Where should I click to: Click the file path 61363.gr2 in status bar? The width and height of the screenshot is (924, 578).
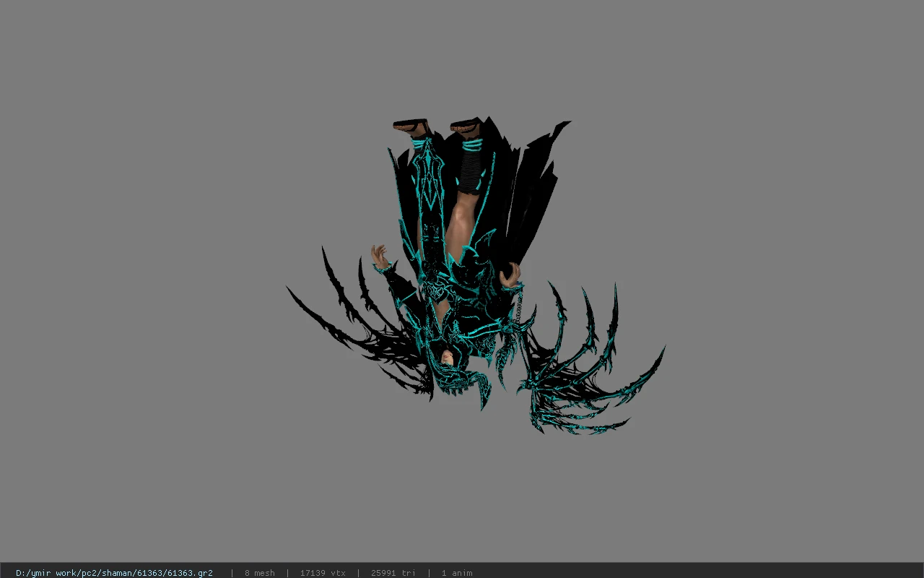[x=114, y=573]
